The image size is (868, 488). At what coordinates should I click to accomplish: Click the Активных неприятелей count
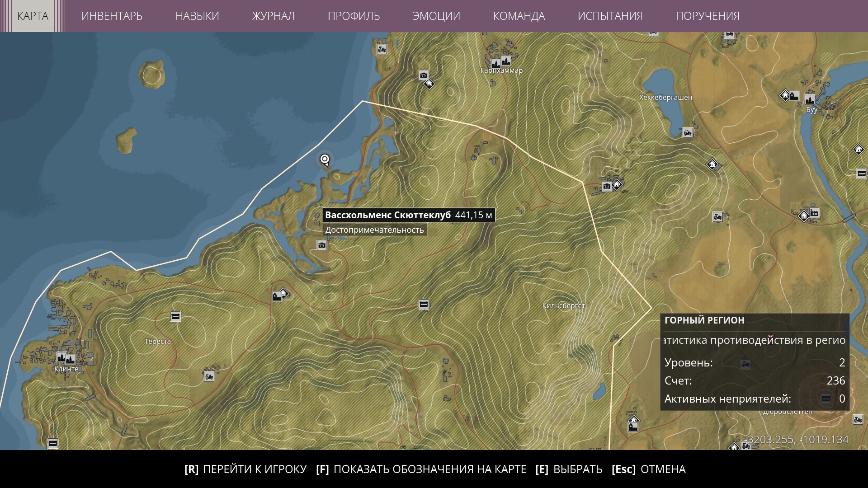[842, 399]
